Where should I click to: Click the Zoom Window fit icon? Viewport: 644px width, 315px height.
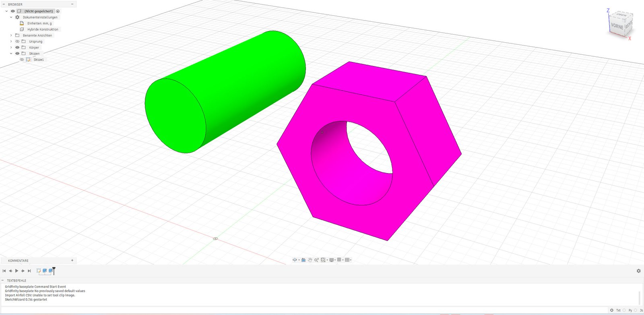(323, 260)
